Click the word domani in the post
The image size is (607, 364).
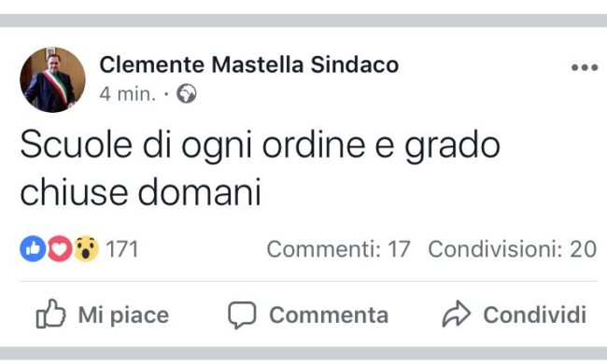(199, 192)
